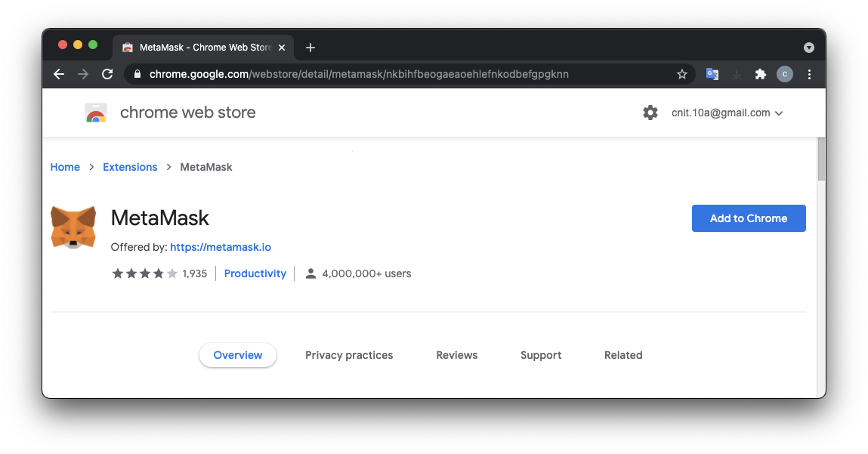868x454 pixels.
Task: Open Chrome's three-dot menu
Action: (x=809, y=74)
